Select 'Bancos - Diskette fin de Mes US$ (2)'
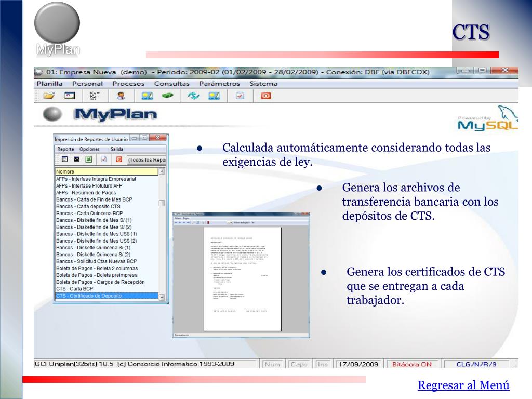Viewport: 532px width, 399px height. tap(107, 241)
